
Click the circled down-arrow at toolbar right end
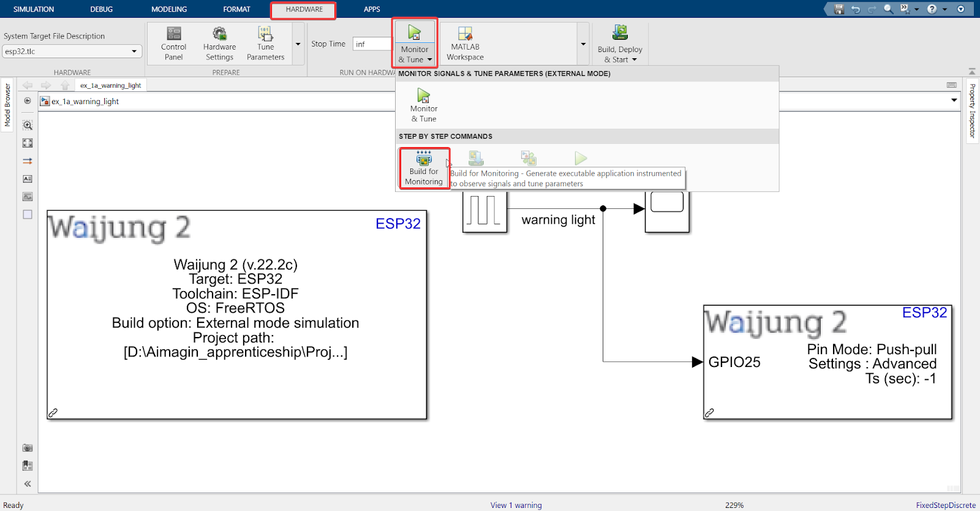pos(961,9)
